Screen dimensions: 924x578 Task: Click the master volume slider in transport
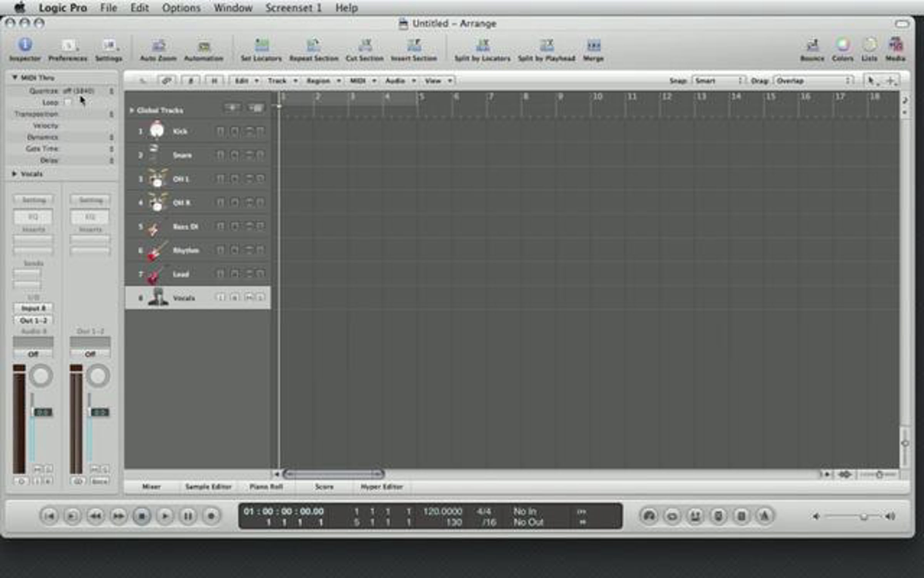(864, 516)
